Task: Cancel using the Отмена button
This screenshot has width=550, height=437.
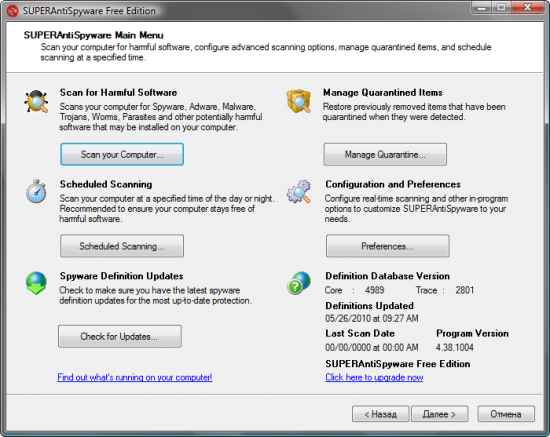Action: pos(506,414)
